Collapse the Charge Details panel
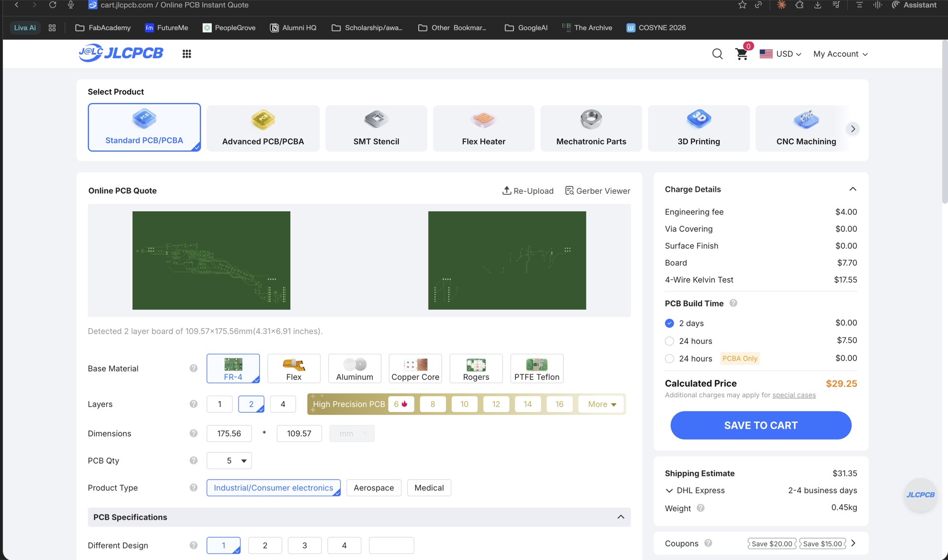The width and height of the screenshot is (948, 560). [854, 189]
